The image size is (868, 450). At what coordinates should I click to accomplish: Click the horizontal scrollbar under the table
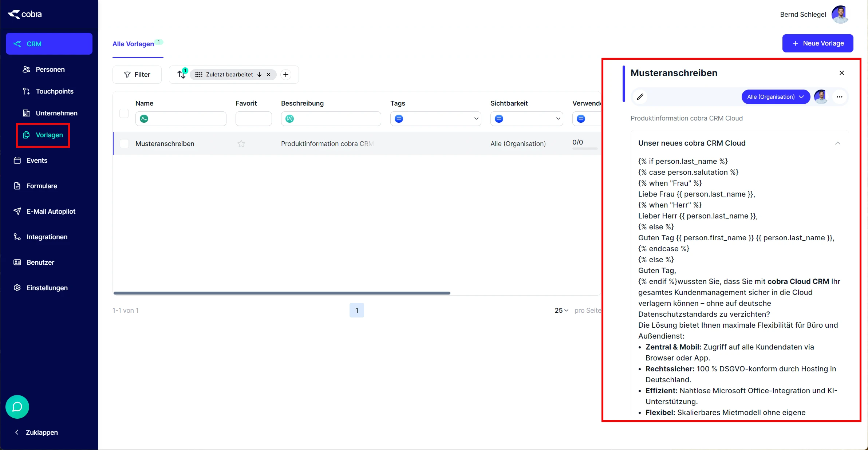pos(282,293)
